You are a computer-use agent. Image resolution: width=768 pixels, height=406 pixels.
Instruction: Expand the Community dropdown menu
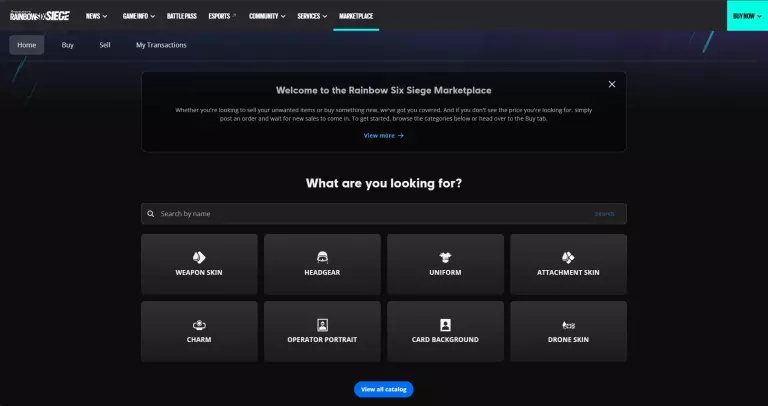tap(267, 16)
